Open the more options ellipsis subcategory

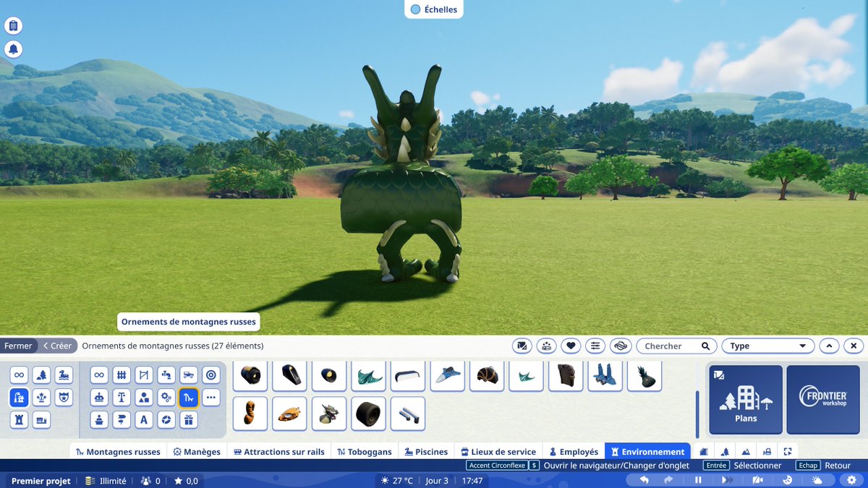click(211, 397)
